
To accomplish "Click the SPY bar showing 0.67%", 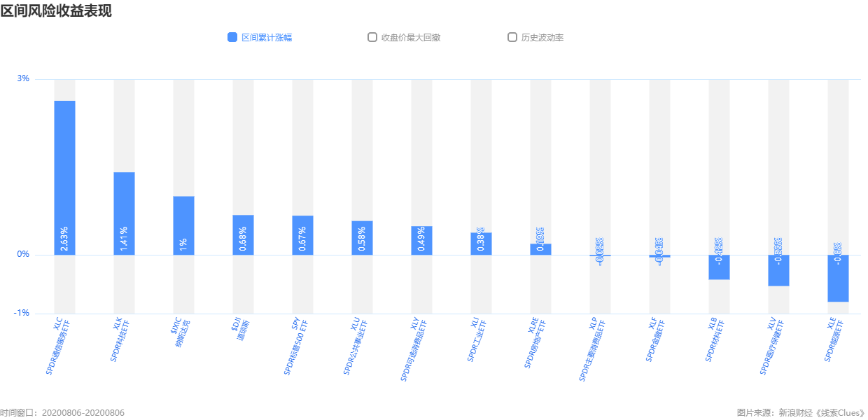I will click(x=302, y=235).
